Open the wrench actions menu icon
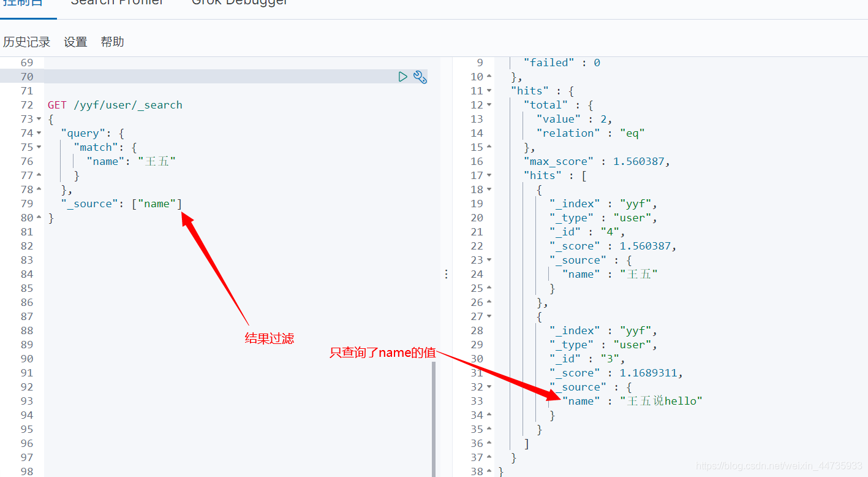 point(420,77)
